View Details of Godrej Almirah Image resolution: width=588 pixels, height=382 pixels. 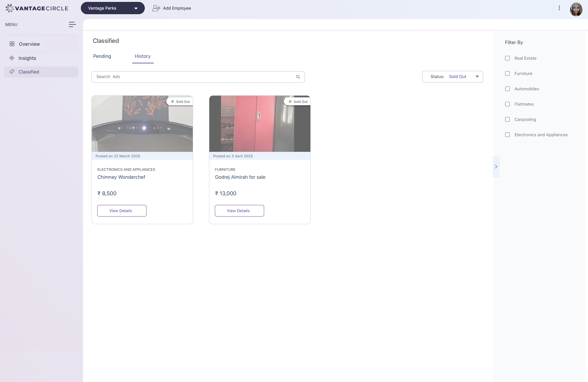(x=239, y=211)
